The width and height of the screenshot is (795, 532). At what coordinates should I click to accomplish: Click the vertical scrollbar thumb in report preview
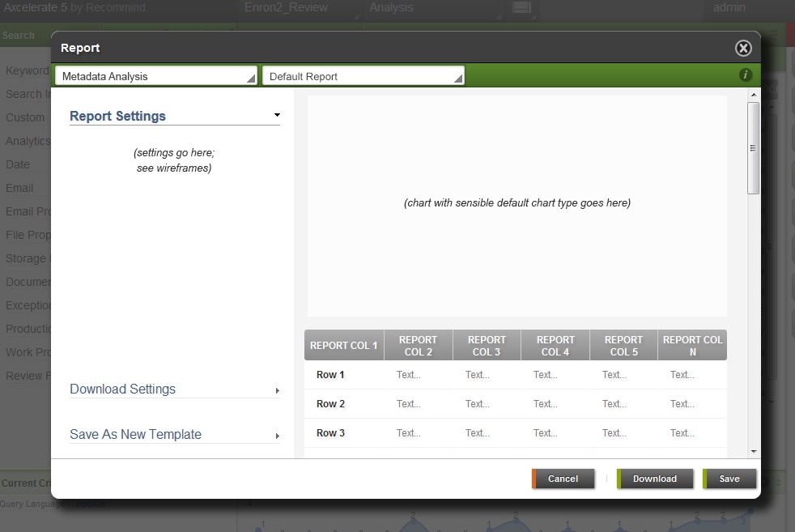[x=754, y=148]
